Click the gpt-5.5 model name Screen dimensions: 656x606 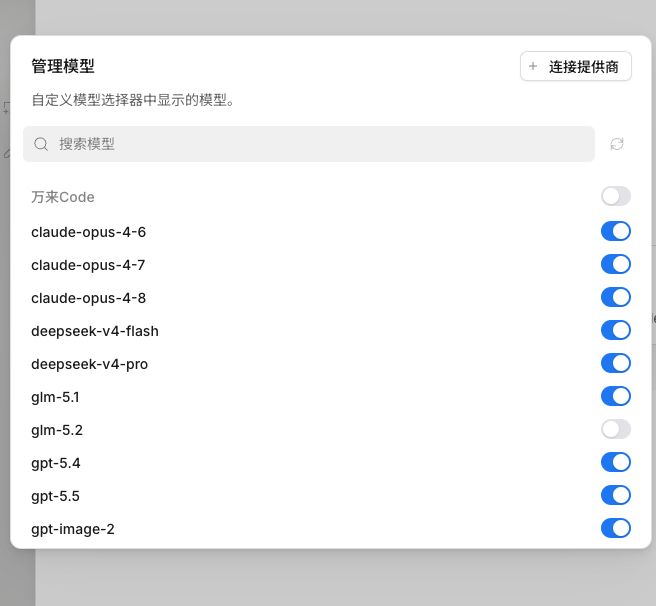point(55,496)
